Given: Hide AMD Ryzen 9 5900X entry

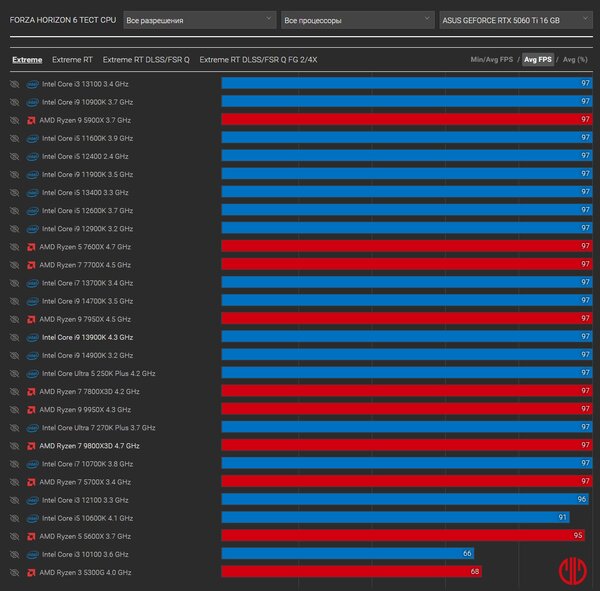Looking at the screenshot, I should pyautogui.click(x=15, y=121).
